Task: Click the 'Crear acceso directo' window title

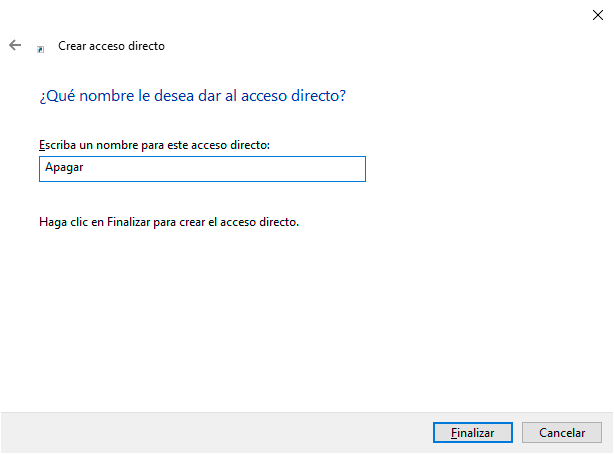Action: pyautogui.click(x=112, y=46)
